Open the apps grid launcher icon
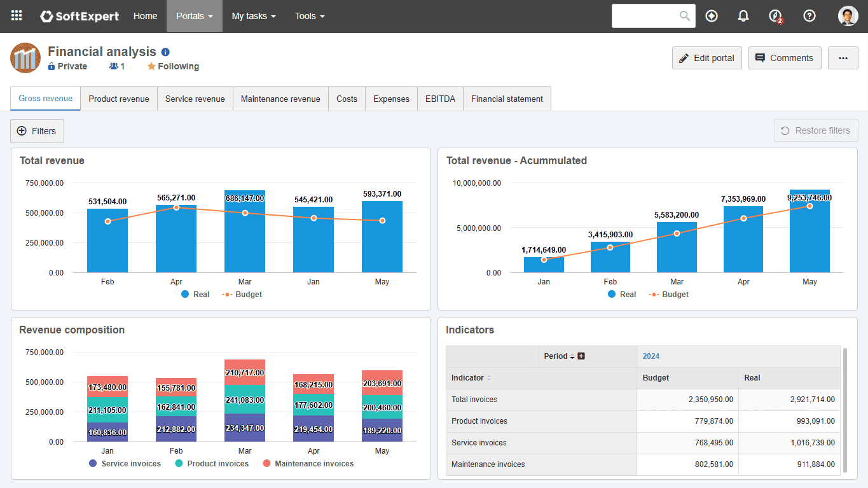Image resolution: width=868 pixels, height=488 pixels. [17, 16]
